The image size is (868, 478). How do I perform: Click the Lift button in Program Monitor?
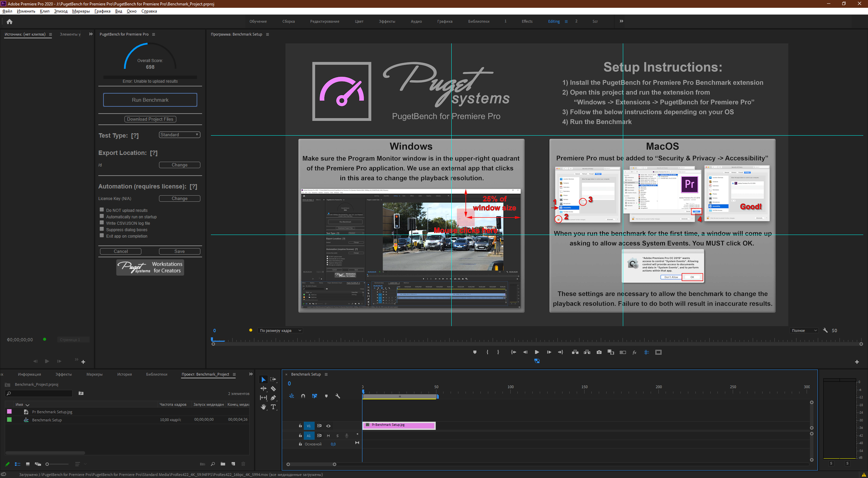[x=575, y=352]
